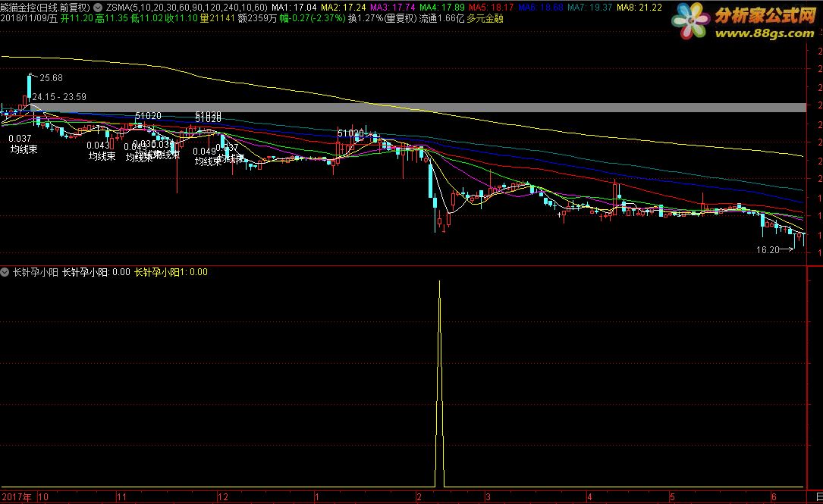Click the 0.043 均线束 annotation
Image resolution: width=823 pixels, height=504 pixels.
101,151
